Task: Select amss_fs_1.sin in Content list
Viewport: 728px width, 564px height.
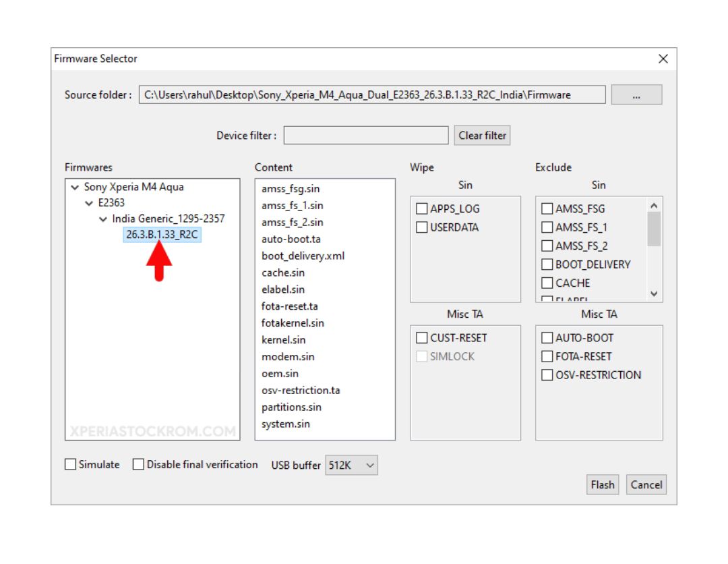Action: (293, 205)
